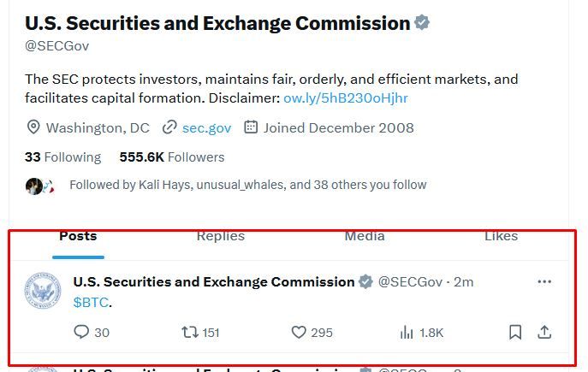Open the Media tab
Viewport: 588px width, 372px height.
click(364, 236)
